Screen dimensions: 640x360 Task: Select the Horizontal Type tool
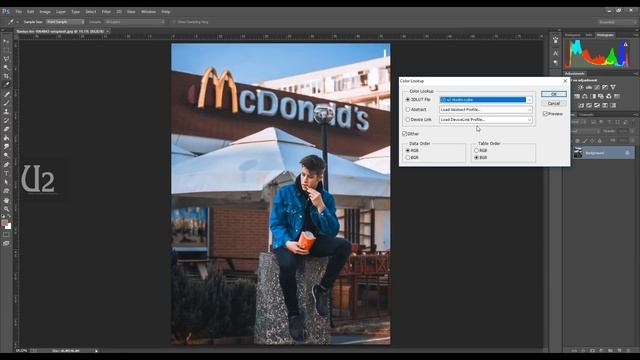click(6, 173)
